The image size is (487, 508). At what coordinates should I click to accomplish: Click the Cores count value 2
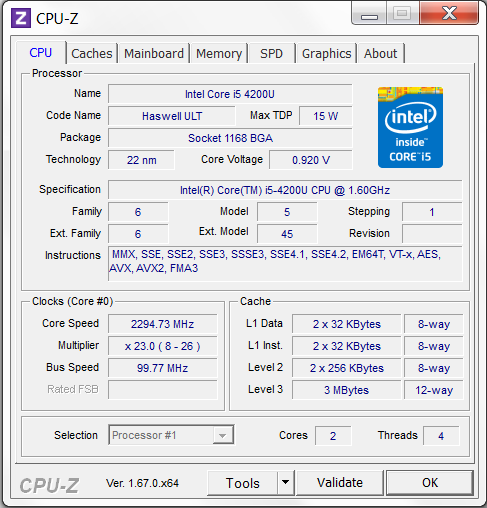333,436
